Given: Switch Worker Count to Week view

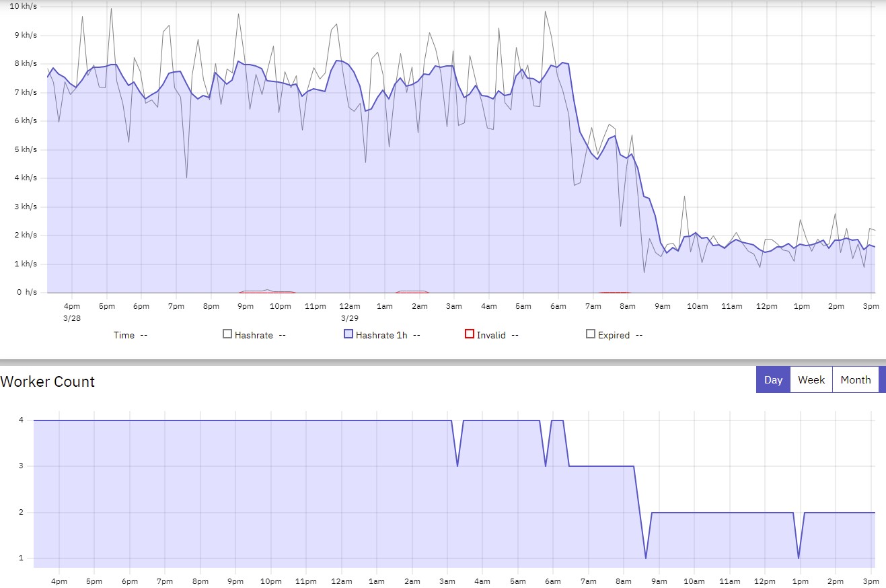Looking at the screenshot, I should tap(811, 380).
